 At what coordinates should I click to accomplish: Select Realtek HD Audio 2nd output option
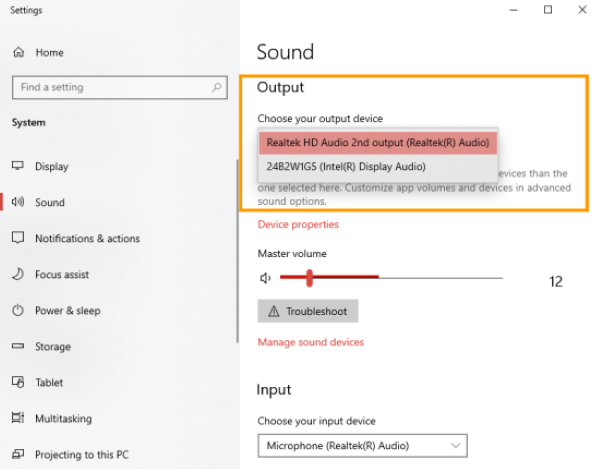point(377,142)
